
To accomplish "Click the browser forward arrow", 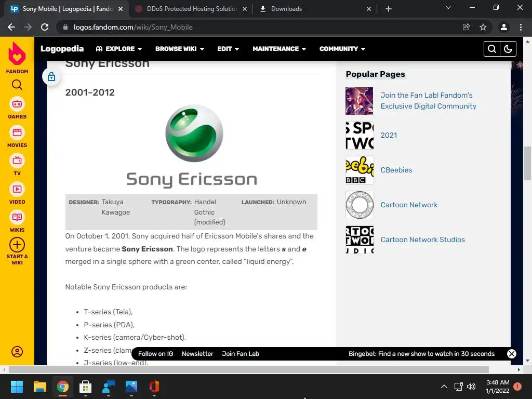I will click(28, 27).
